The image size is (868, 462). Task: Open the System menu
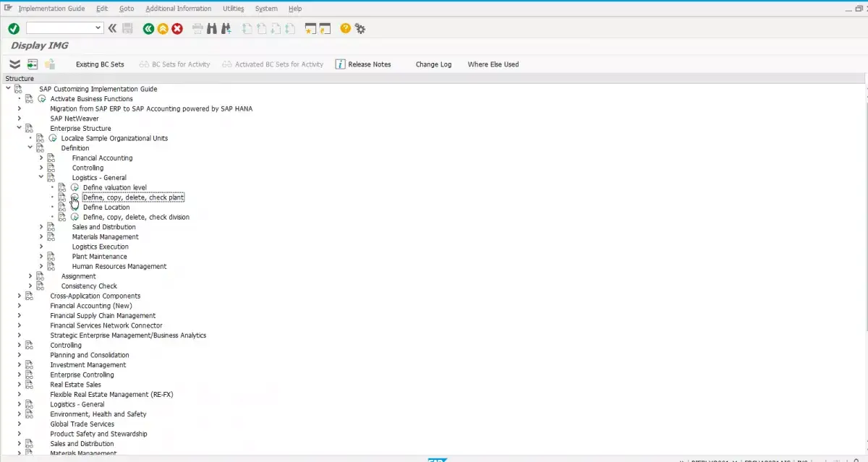(266, 9)
